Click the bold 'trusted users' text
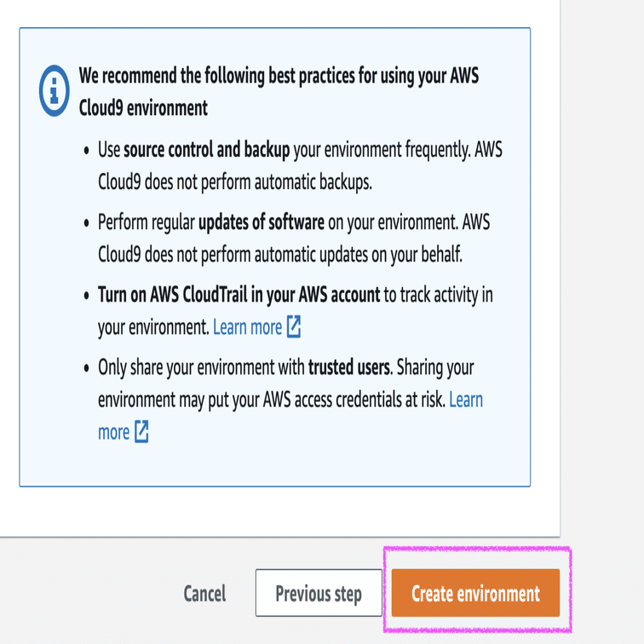 pyautogui.click(x=348, y=368)
